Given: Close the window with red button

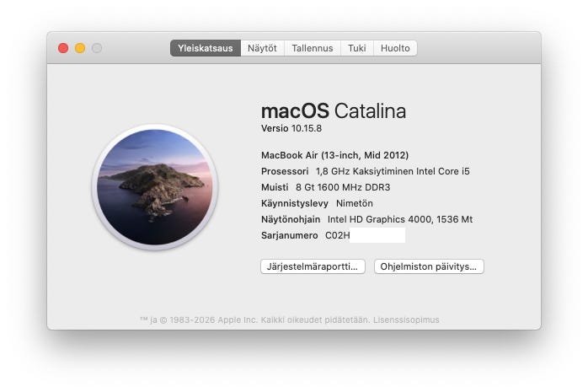Looking at the screenshot, I should pos(63,48).
